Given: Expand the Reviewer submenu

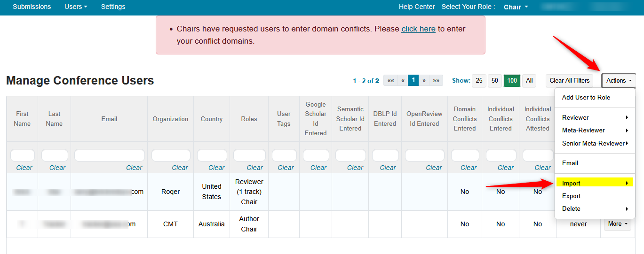Looking at the screenshot, I should point(595,117).
